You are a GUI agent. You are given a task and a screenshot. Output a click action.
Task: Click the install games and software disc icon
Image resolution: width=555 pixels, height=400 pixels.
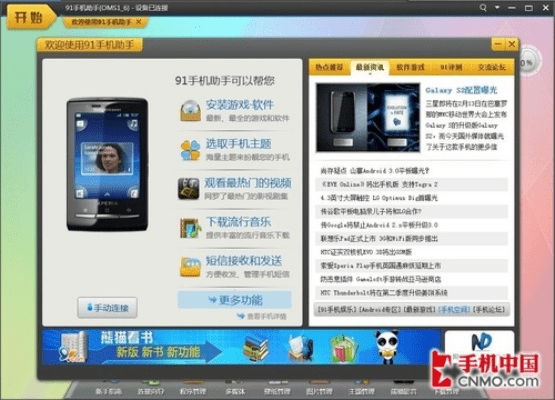tap(190, 111)
